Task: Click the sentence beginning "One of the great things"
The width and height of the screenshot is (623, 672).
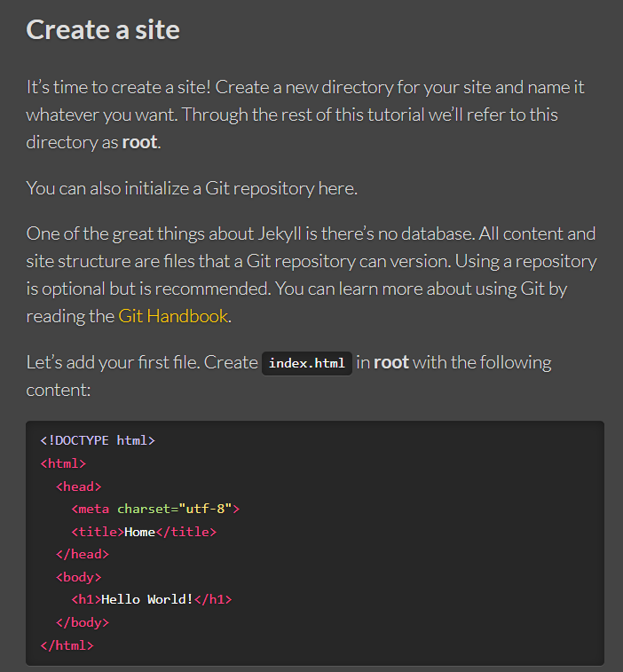Action: pyautogui.click(x=250, y=234)
